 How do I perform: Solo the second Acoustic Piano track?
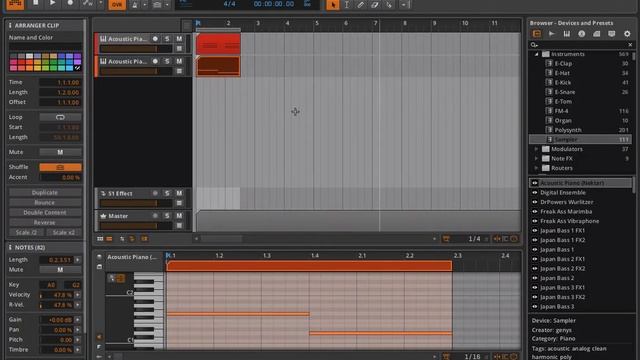(167, 61)
